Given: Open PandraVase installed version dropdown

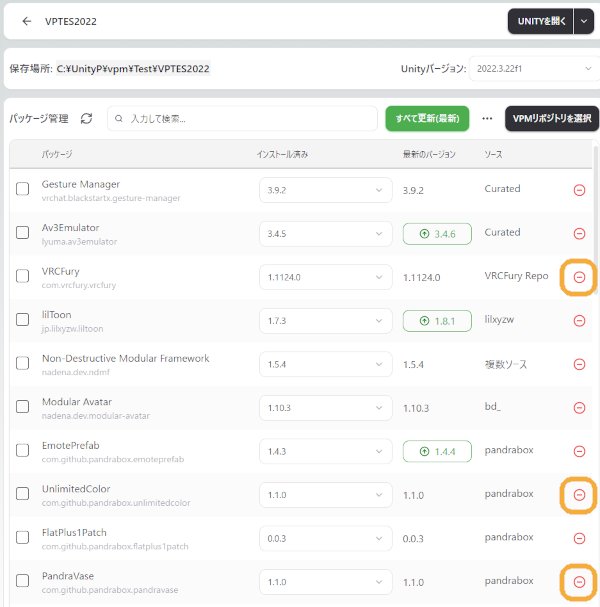Looking at the screenshot, I should click(x=326, y=582).
